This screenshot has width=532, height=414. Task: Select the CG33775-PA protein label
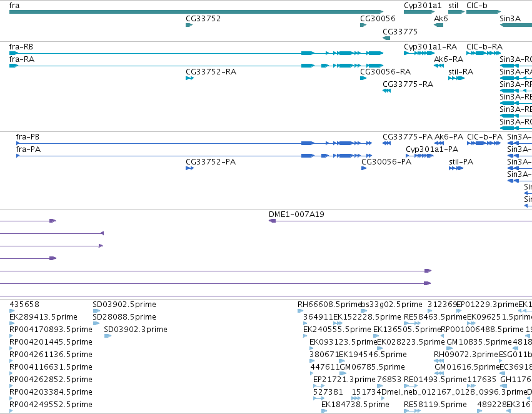[408, 137]
